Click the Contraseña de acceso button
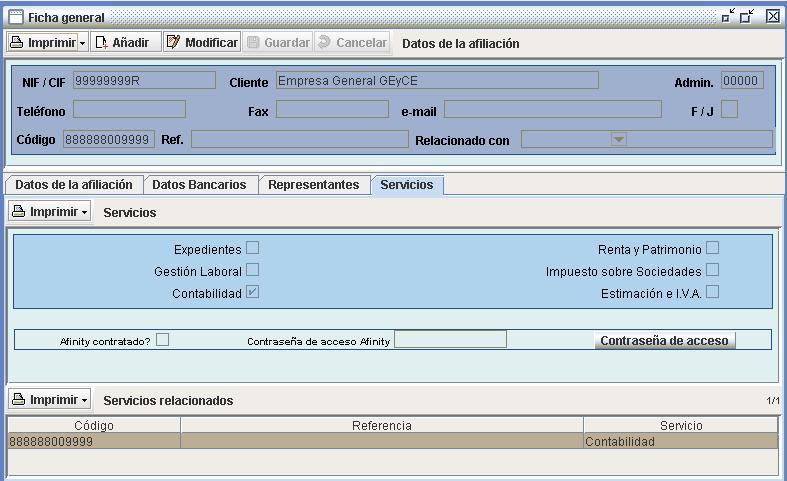 pos(665,340)
